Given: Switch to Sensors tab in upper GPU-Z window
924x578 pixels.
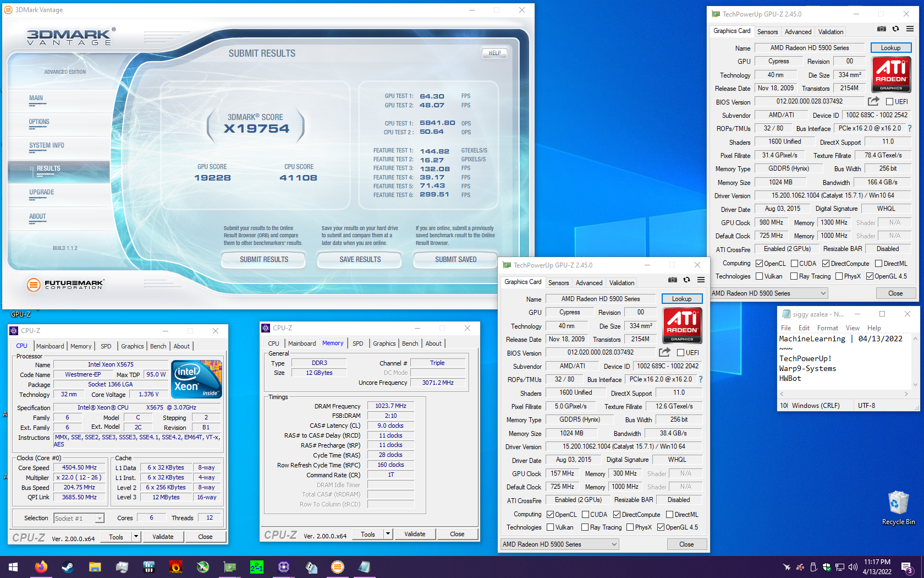Looking at the screenshot, I should [767, 32].
